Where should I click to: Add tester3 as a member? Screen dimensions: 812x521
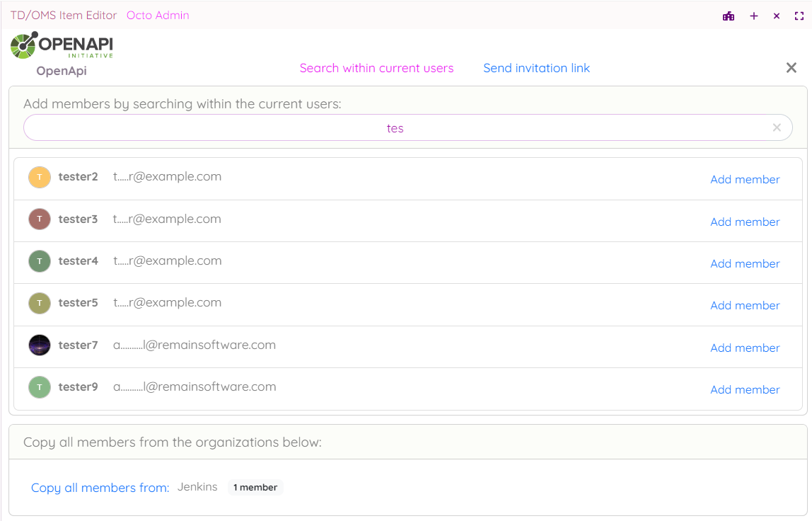pyautogui.click(x=745, y=222)
